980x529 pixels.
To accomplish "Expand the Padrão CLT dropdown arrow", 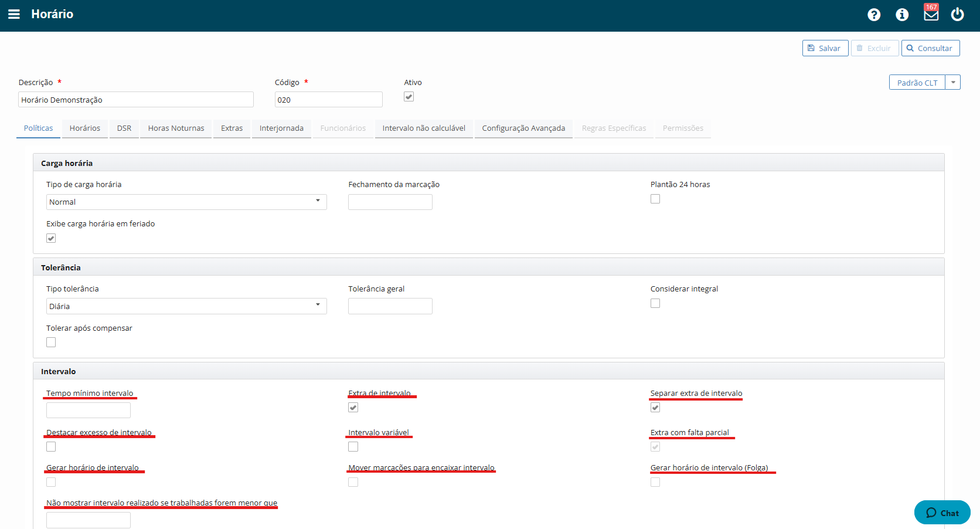I will [953, 83].
